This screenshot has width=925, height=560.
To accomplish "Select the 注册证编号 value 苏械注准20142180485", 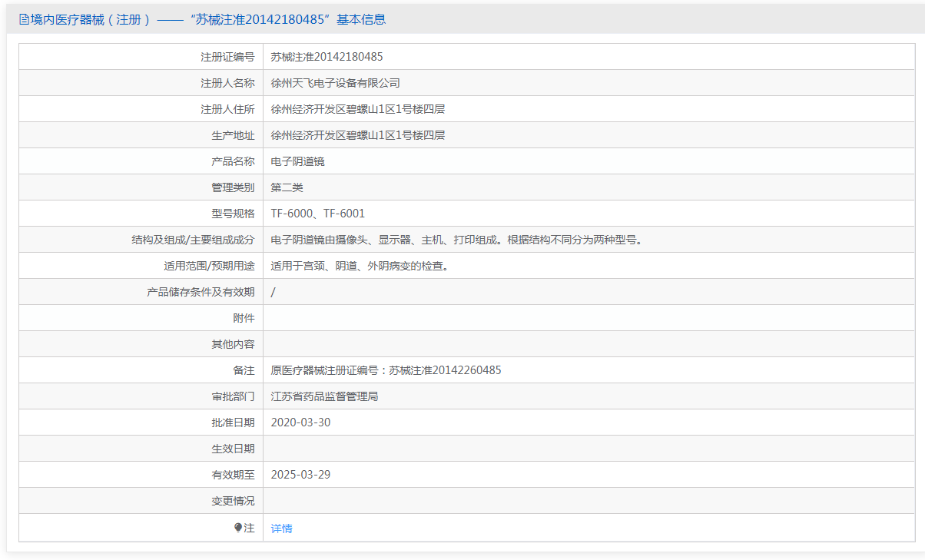I will (x=327, y=57).
